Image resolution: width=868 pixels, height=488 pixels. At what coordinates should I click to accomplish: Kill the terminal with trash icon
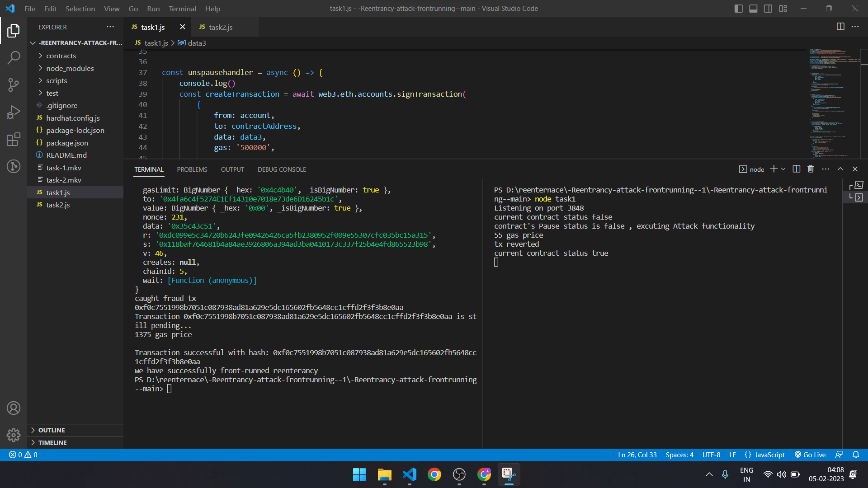click(811, 169)
